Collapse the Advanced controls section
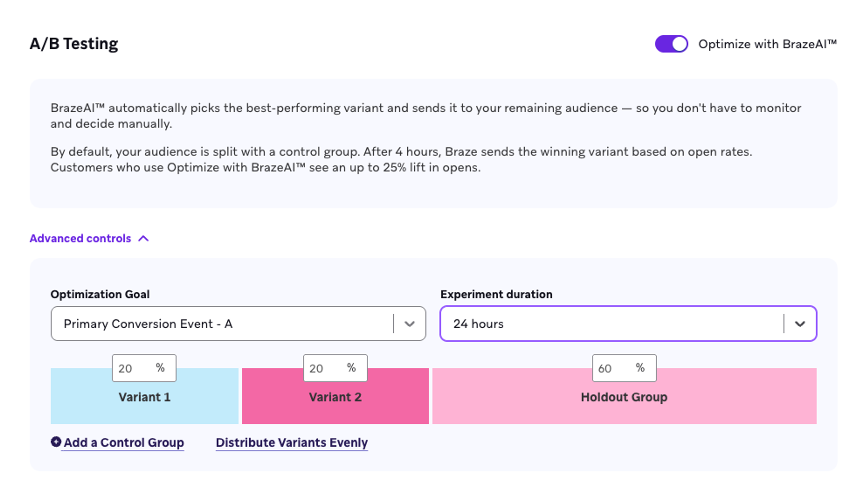 click(x=89, y=238)
